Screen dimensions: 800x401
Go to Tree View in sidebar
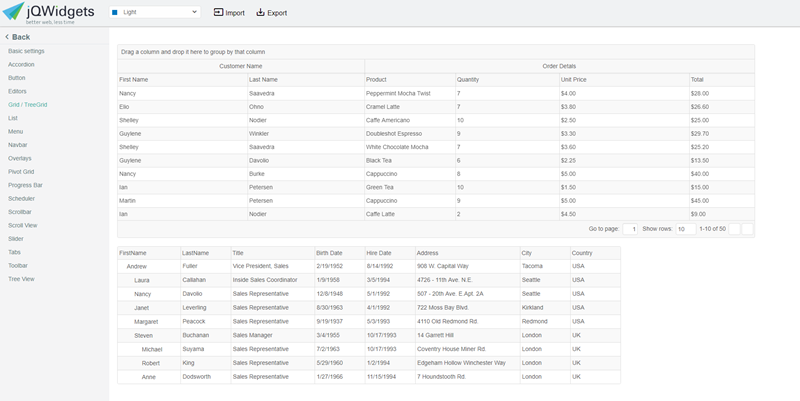tap(21, 279)
